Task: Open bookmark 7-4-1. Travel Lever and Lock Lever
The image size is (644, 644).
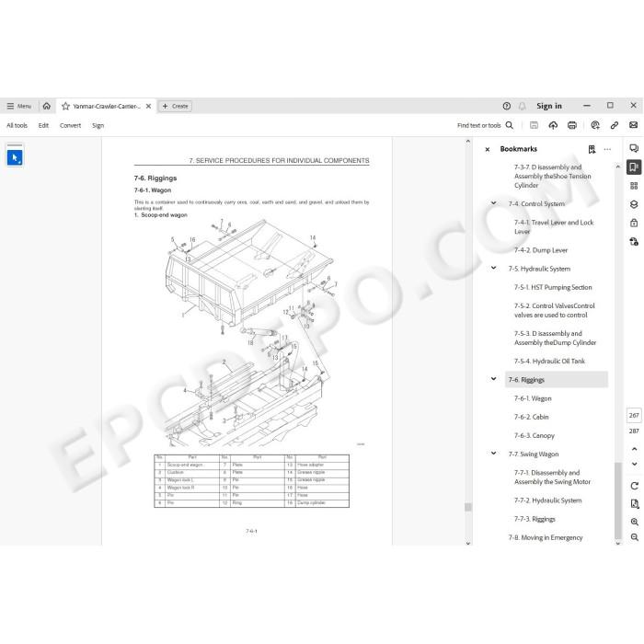Action: click(554, 226)
